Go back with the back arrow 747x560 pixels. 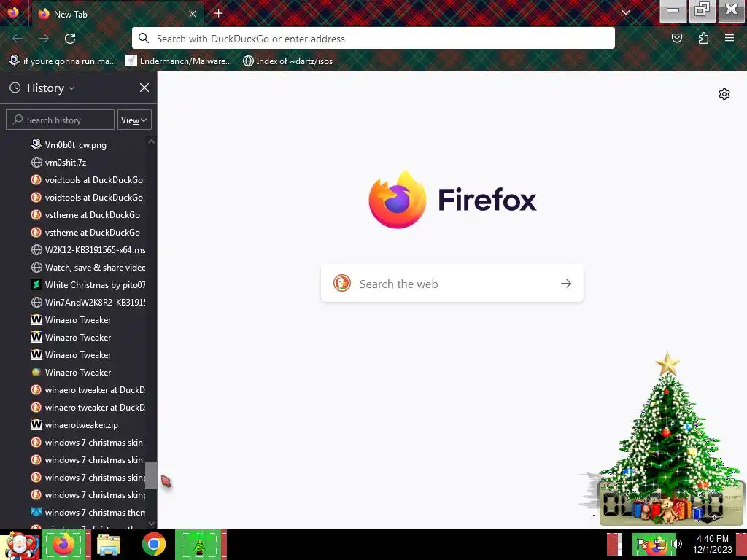coord(18,39)
